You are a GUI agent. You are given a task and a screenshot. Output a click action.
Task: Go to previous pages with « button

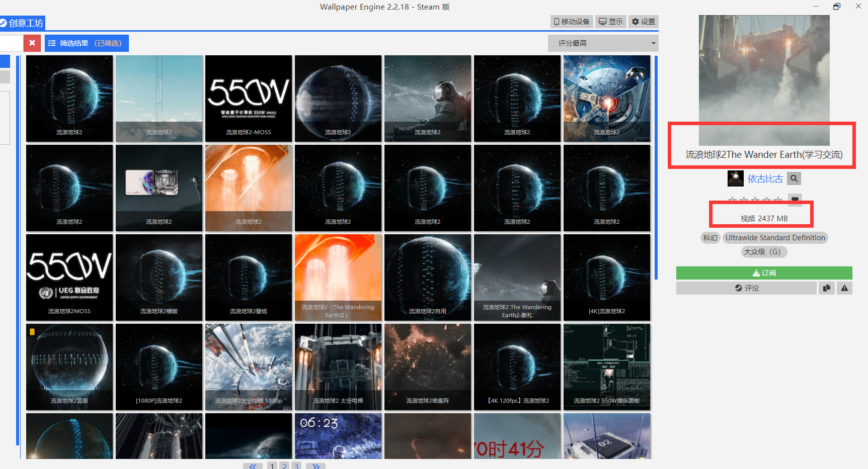point(253,466)
